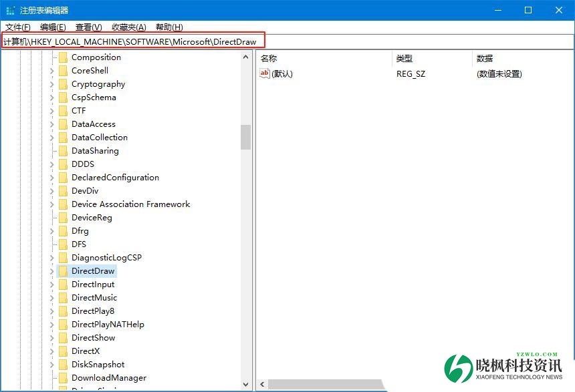Open the 查看(V) menu
This screenshot has height=392, width=575.
88,27
